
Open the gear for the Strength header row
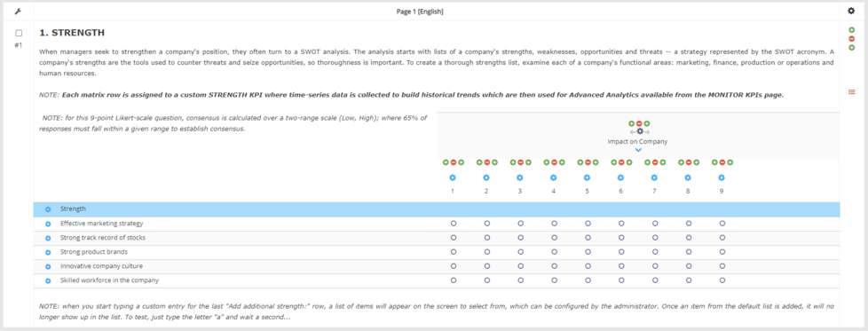coord(48,209)
